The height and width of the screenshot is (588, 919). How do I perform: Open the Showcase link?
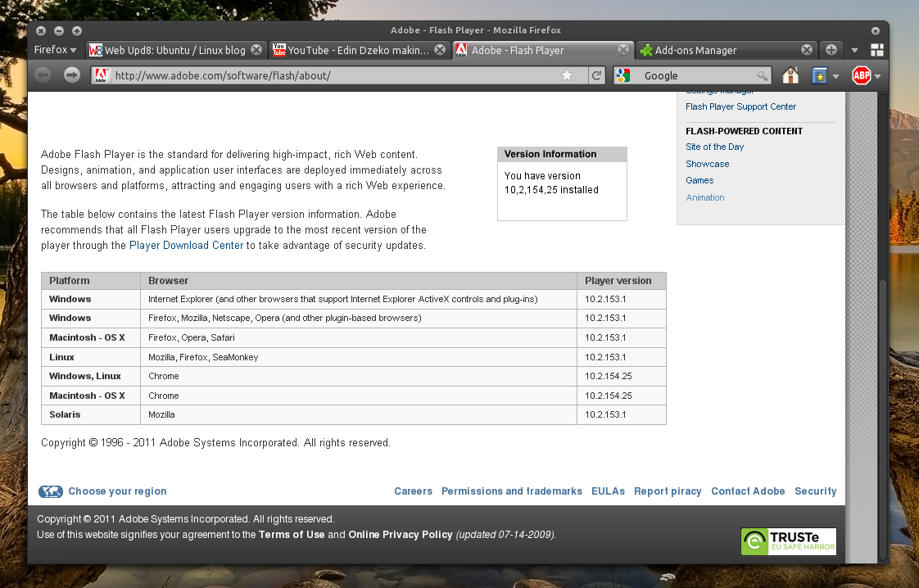(x=708, y=164)
